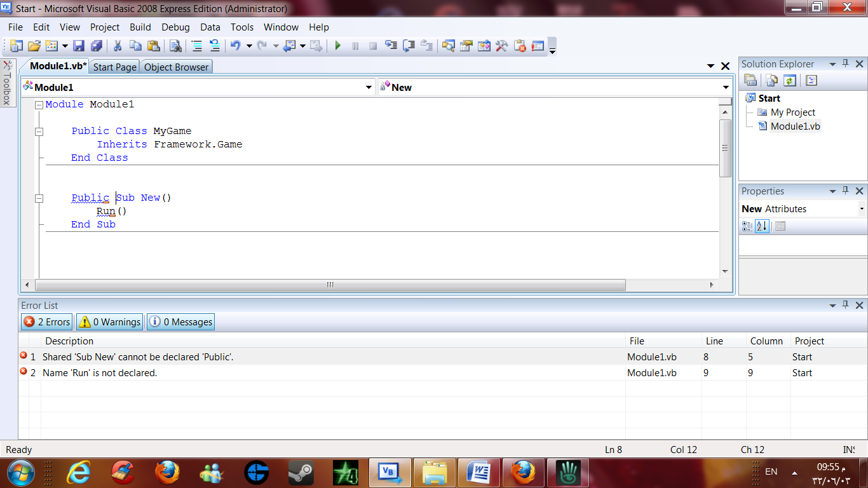Save Module1.vb with the Save icon
The width and height of the screenshot is (868, 488).
coord(79,46)
